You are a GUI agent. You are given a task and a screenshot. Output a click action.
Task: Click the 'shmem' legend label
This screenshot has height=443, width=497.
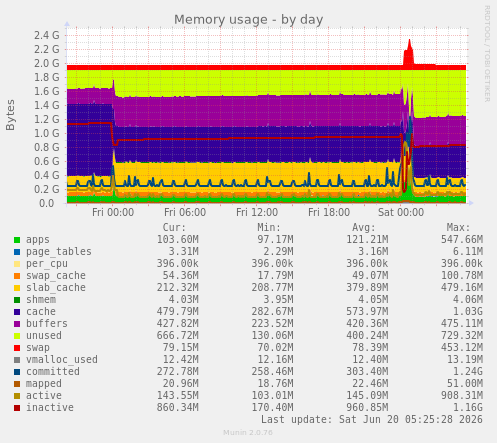pos(41,300)
